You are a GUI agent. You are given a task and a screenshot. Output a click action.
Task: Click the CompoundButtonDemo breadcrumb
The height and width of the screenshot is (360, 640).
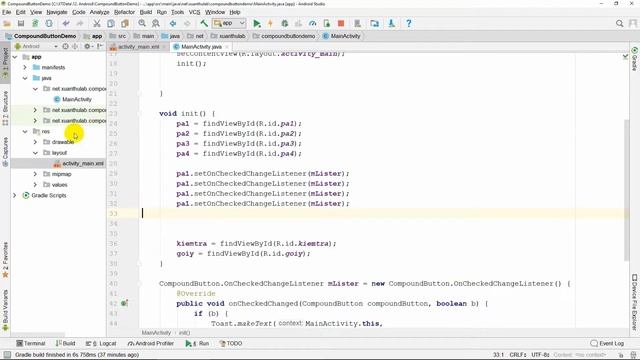[40, 36]
